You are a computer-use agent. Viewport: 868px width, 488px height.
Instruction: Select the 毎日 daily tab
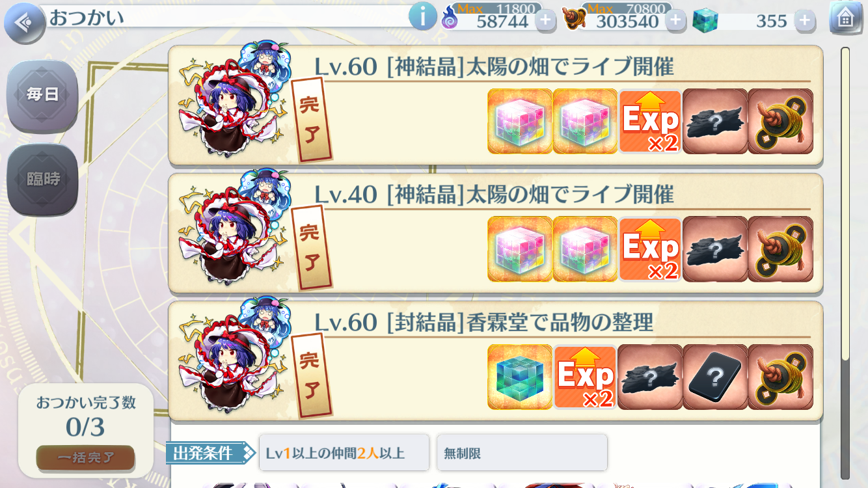pyautogui.click(x=42, y=96)
